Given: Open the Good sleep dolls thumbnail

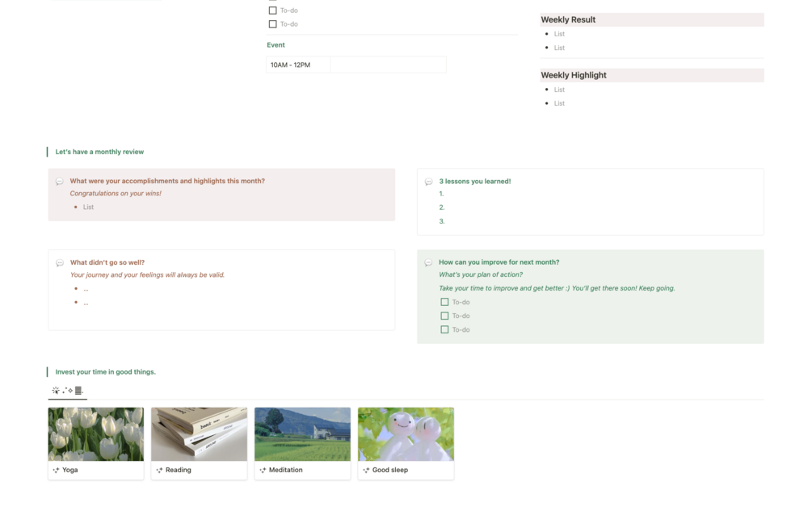Looking at the screenshot, I should pos(406,434).
